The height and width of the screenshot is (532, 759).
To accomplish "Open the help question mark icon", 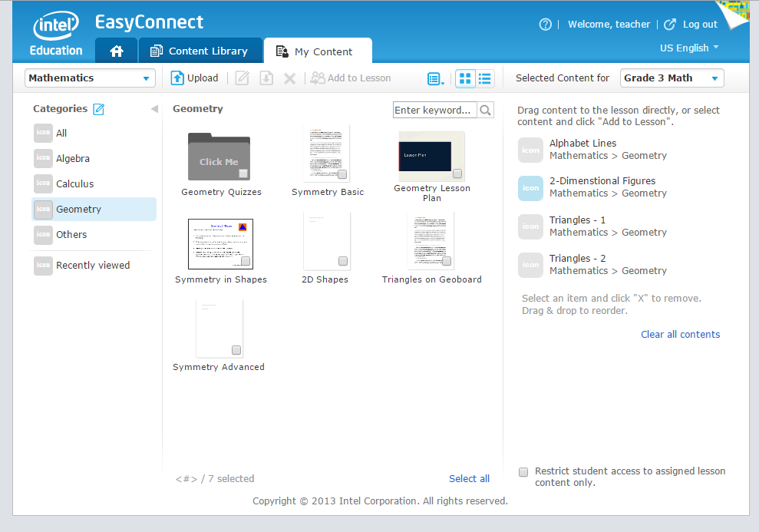I will 546,25.
